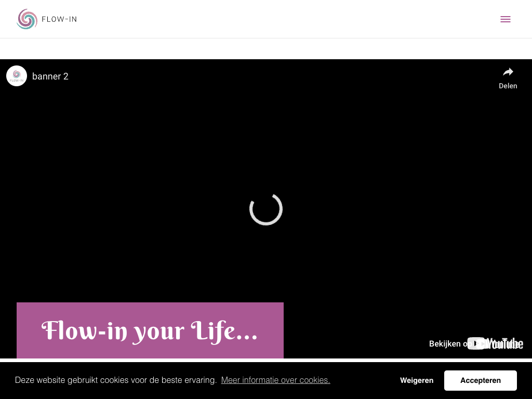Click the 'Delen' share label

(x=508, y=86)
